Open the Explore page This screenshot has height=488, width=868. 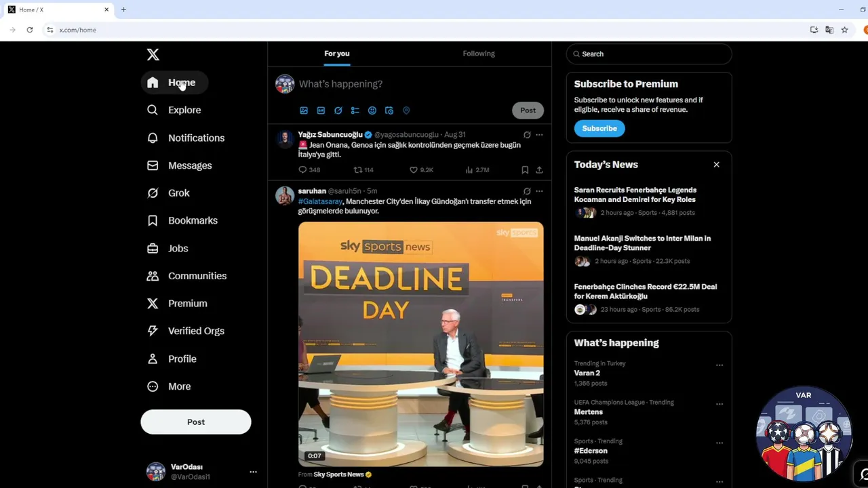pos(174,110)
